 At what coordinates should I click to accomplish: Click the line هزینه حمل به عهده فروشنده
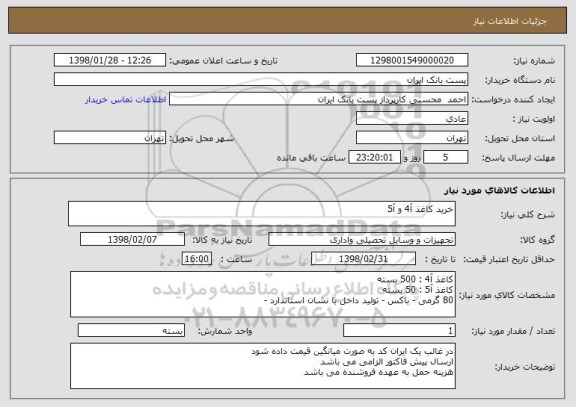pyautogui.click(x=378, y=372)
